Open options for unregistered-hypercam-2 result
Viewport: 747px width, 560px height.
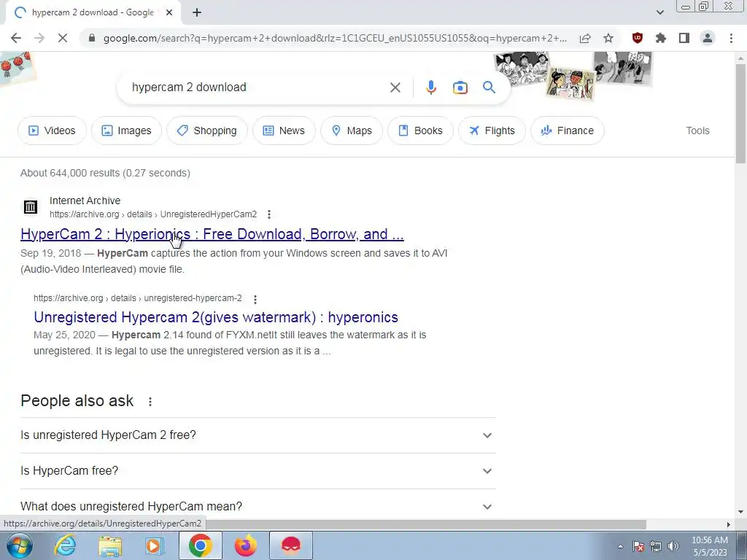255,299
